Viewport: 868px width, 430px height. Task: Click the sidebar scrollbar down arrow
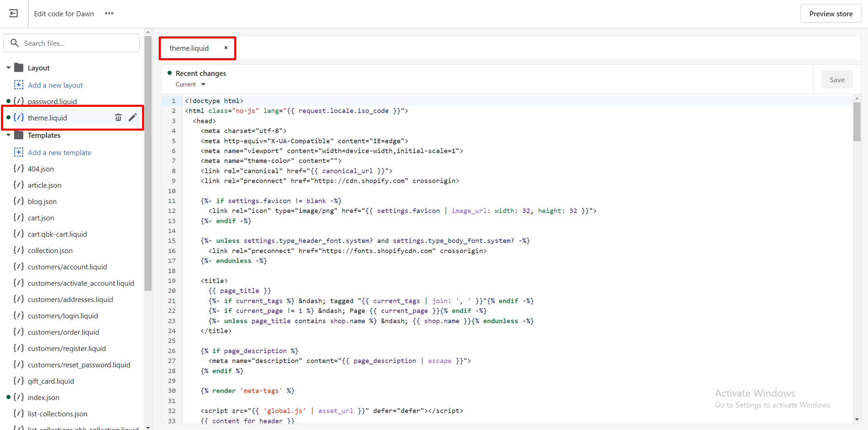pyautogui.click(x=148, y=427)
